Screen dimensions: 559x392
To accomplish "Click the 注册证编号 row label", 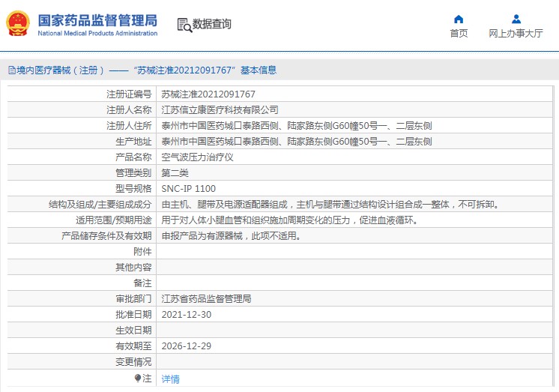I will [x=129, y=94].
